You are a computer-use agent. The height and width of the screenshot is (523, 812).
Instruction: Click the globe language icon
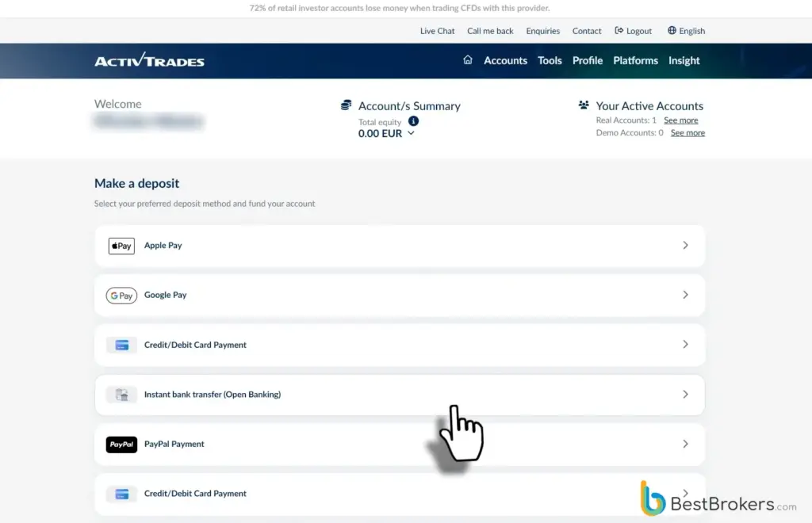tap(672, 31)
